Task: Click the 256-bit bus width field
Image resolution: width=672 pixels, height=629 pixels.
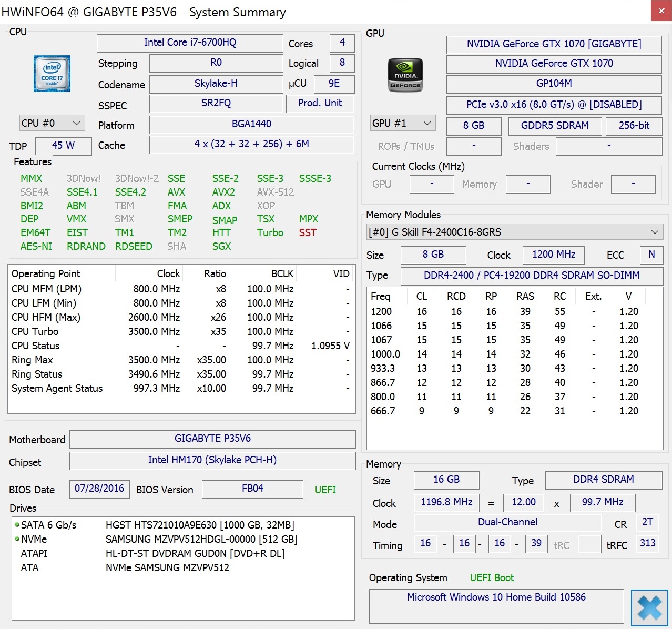Action: 634,126
